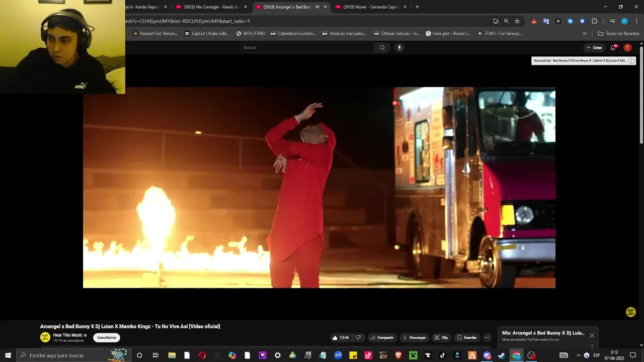The width and height of the screenshot is (644, 362).
Task: Open Task View on the taskbar
Action: tap(155, 355)
